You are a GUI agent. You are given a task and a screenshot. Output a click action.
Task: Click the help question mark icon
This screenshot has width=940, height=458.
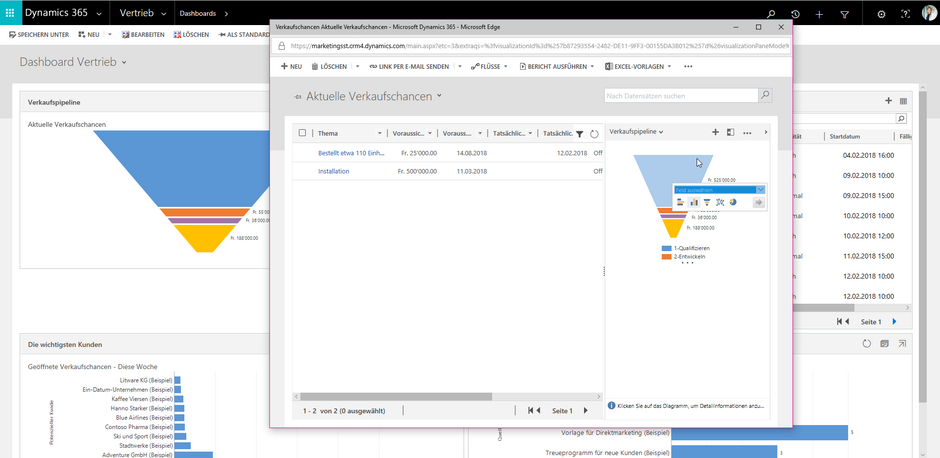906,14
